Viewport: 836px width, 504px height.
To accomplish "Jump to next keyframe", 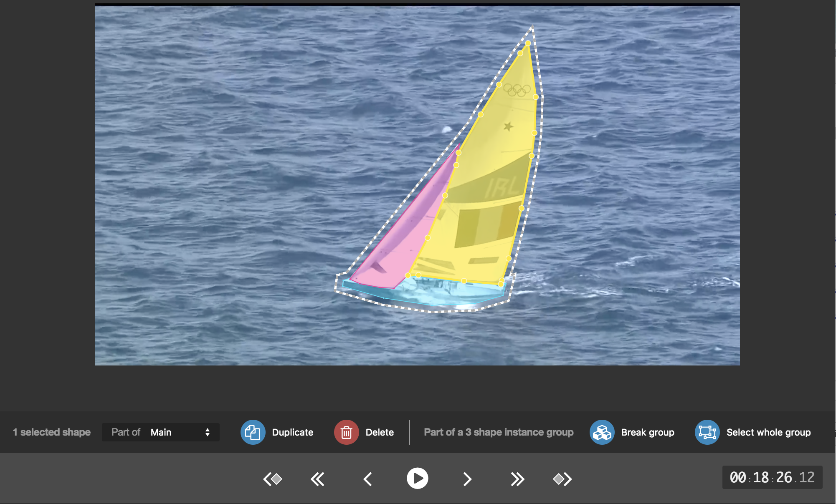I will coord(562,479).
